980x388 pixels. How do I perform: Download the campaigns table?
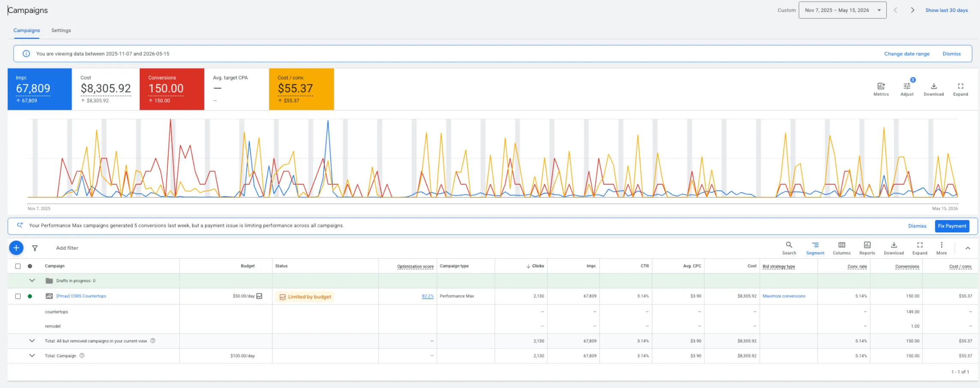point(894,248)
